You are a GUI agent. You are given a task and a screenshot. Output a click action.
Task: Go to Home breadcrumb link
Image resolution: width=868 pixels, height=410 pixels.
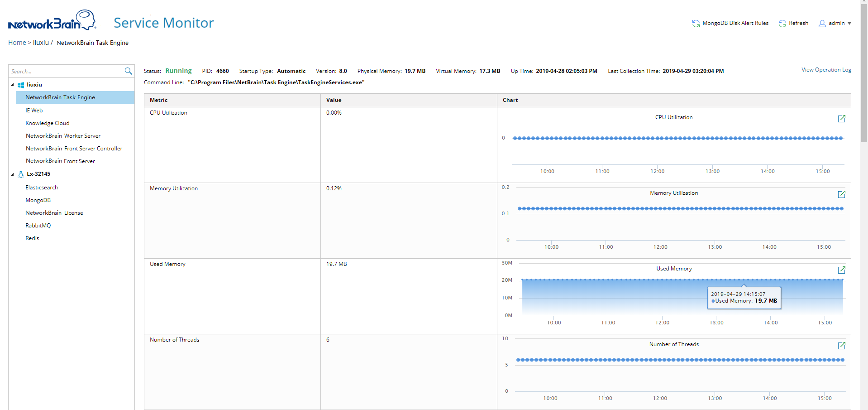(x=17, y=43)
